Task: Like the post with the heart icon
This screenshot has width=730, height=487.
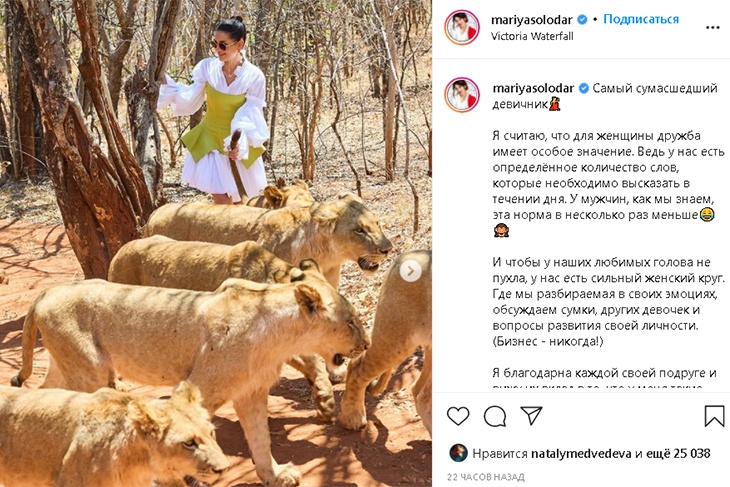Action: pos(458,416)
